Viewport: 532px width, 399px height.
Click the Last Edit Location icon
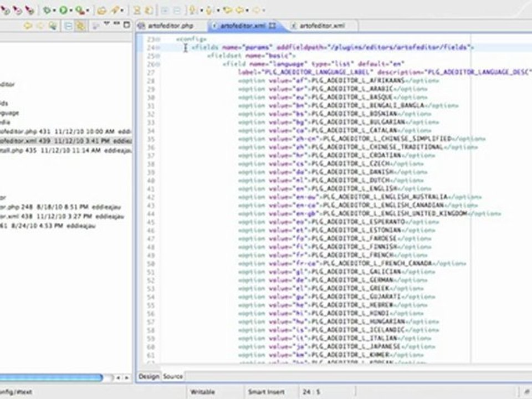tap(228, 11)
